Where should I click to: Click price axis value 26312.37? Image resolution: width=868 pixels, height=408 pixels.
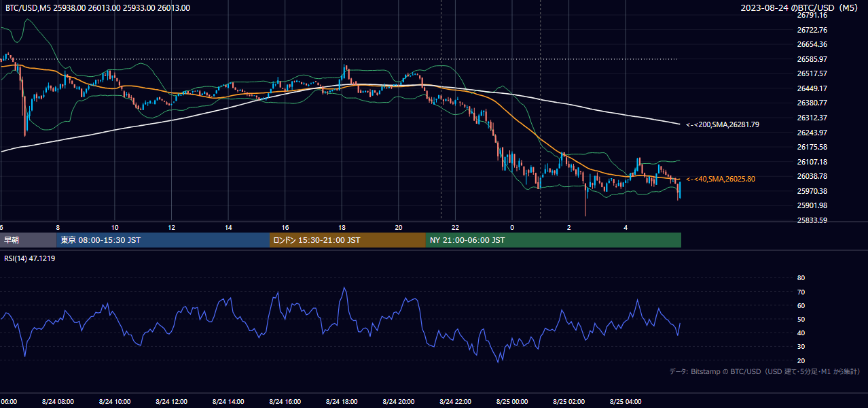812,118
